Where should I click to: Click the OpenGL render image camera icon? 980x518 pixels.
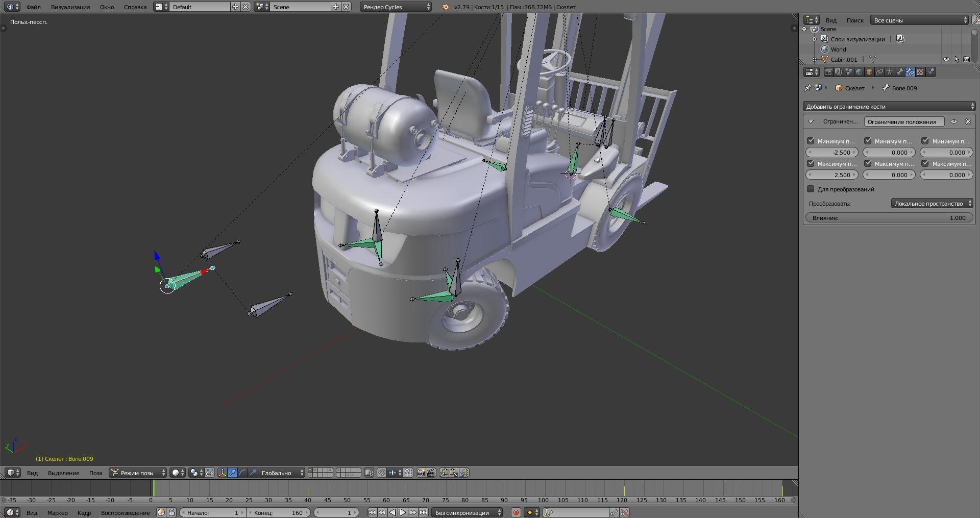click(x=421, y=473)
